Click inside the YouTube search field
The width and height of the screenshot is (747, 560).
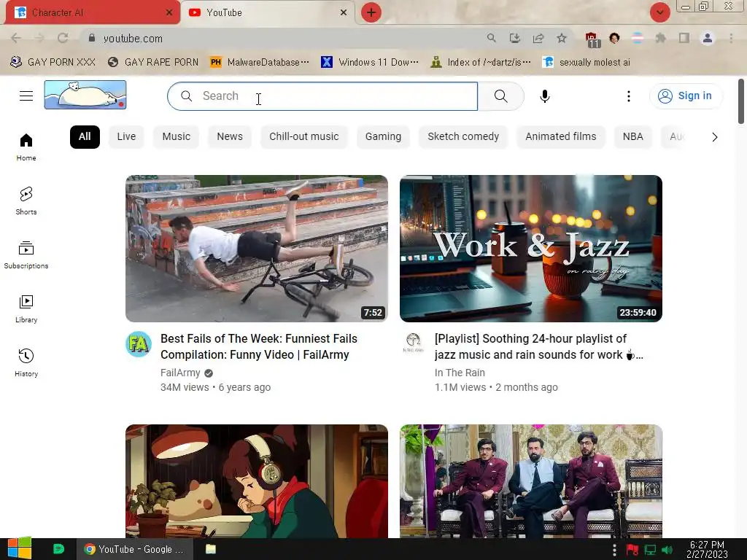pyautogui.click(x=322, y=96)
